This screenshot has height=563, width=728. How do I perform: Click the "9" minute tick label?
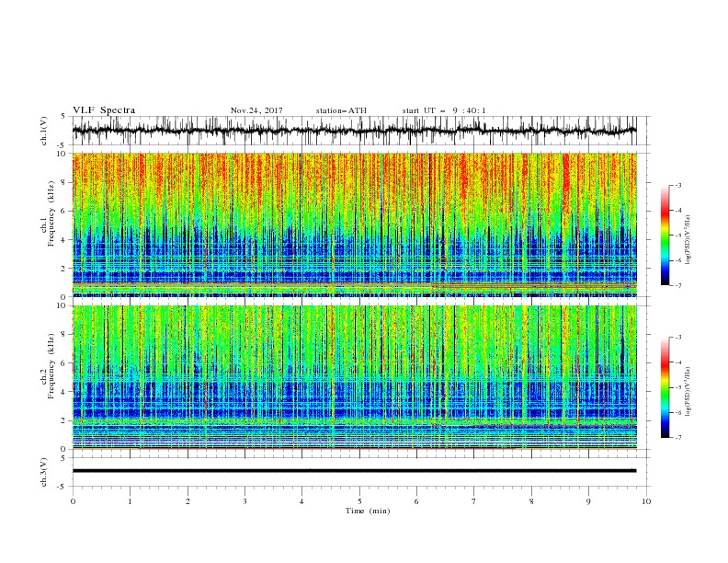(588, 501)
